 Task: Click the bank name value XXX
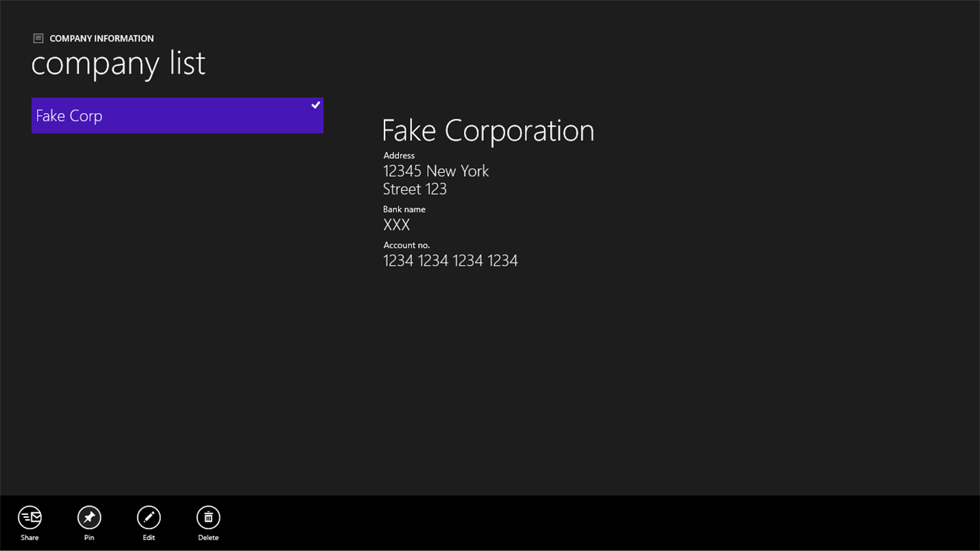click(396, 225)
